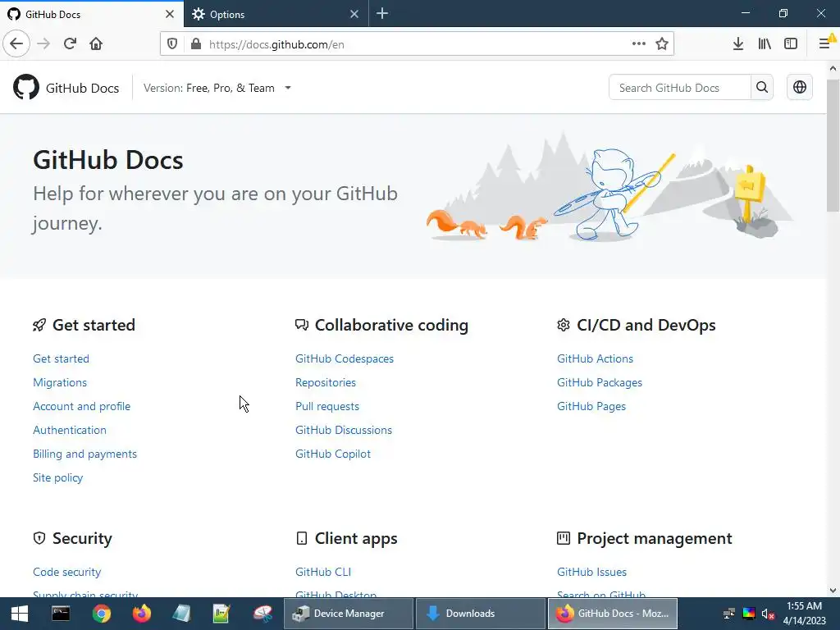The image size is (840, 630).
Task: Click the page vertical scrollbar thumb
Action: [833, 144]
